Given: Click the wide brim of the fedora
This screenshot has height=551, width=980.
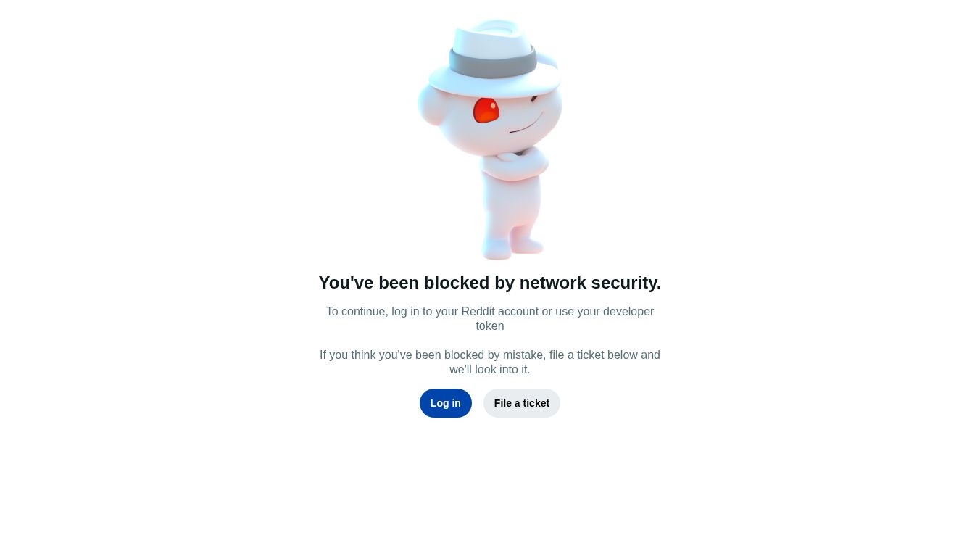Looking at the screenshot, I should pyautogui.click(x=495, y=81).
